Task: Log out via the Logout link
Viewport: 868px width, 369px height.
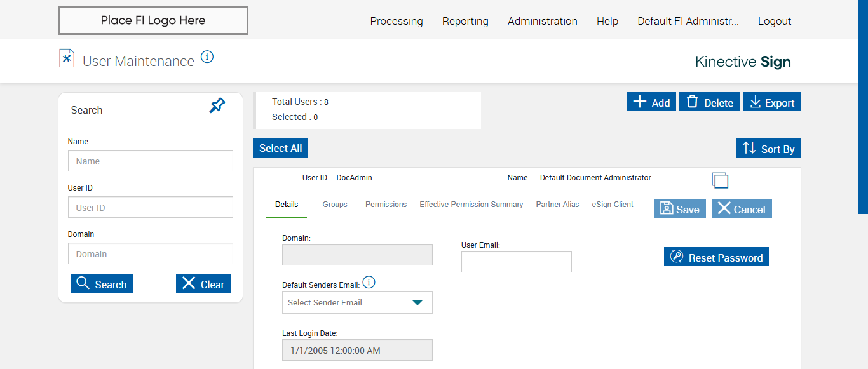Action: [774, 21]
